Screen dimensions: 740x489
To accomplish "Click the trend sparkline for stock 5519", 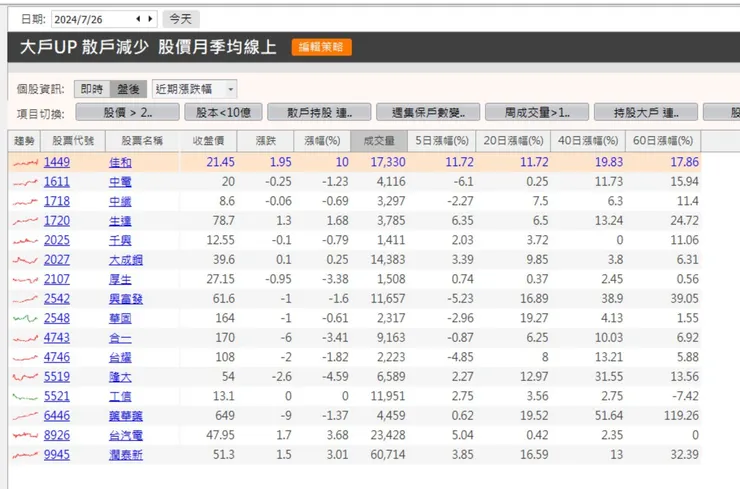I will tap(25, 377).
